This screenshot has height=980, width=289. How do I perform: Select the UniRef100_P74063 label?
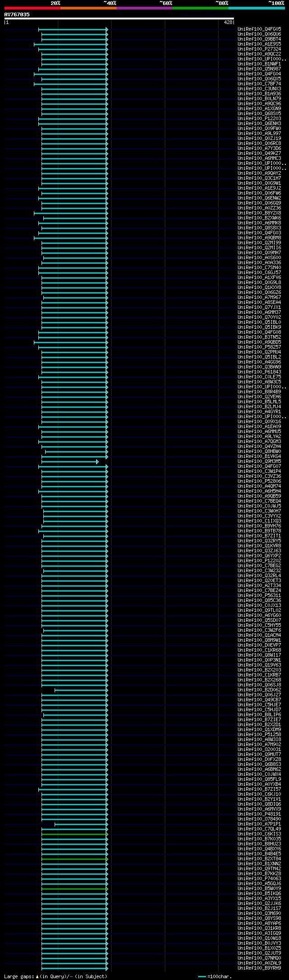pos(259,878)
